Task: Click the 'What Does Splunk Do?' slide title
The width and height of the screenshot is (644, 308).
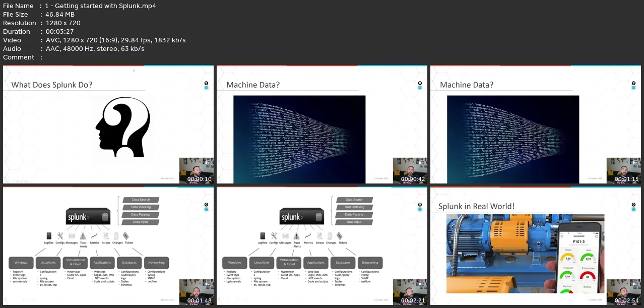Action: point(52,85)
